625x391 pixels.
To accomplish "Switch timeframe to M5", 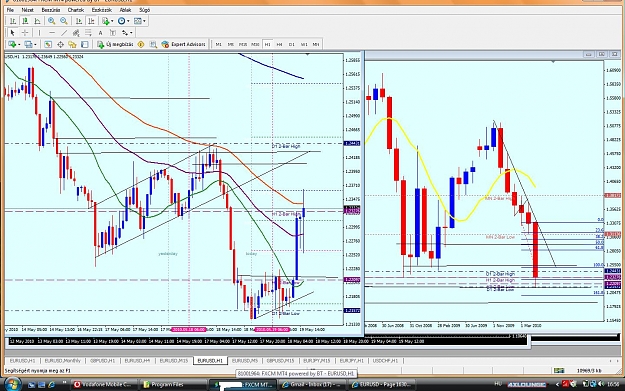I will click(x=230, y=44).
